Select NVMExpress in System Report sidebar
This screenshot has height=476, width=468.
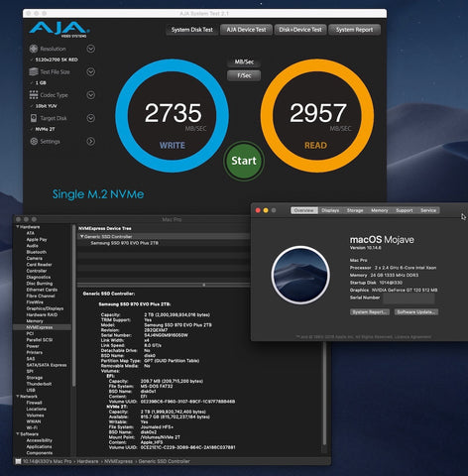click(42, 327)
